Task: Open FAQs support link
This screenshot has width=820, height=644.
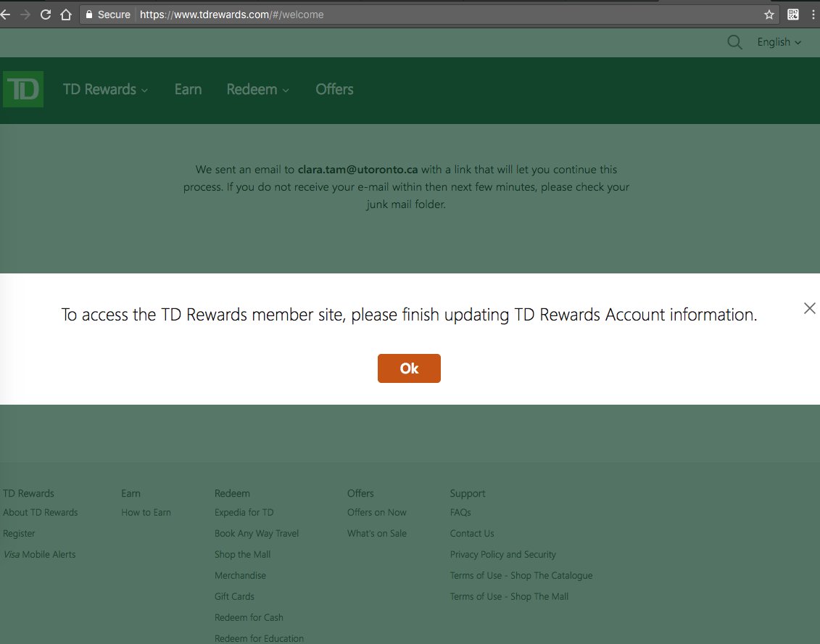Action: 460,512
